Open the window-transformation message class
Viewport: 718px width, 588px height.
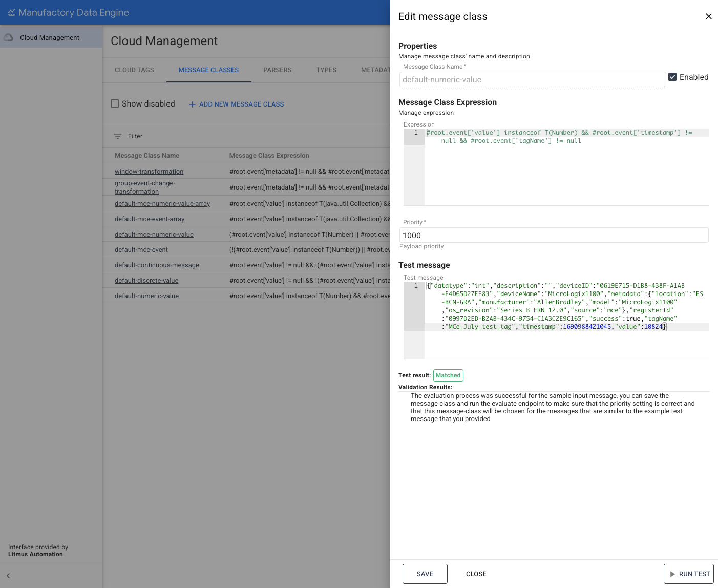pyautogui.click(x=149, y=171)
